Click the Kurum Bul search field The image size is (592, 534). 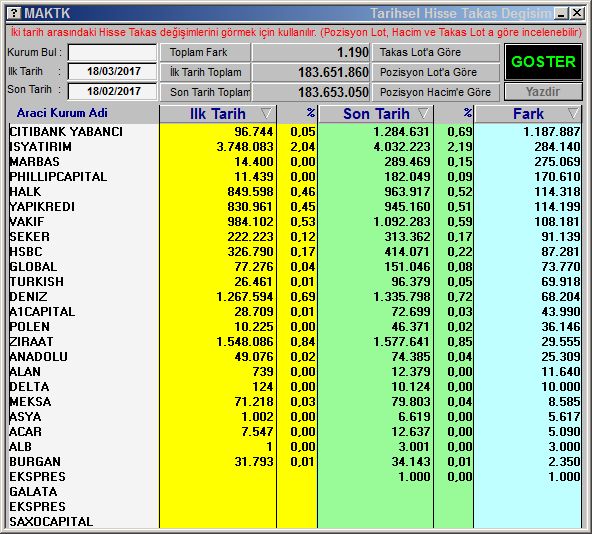112,52
